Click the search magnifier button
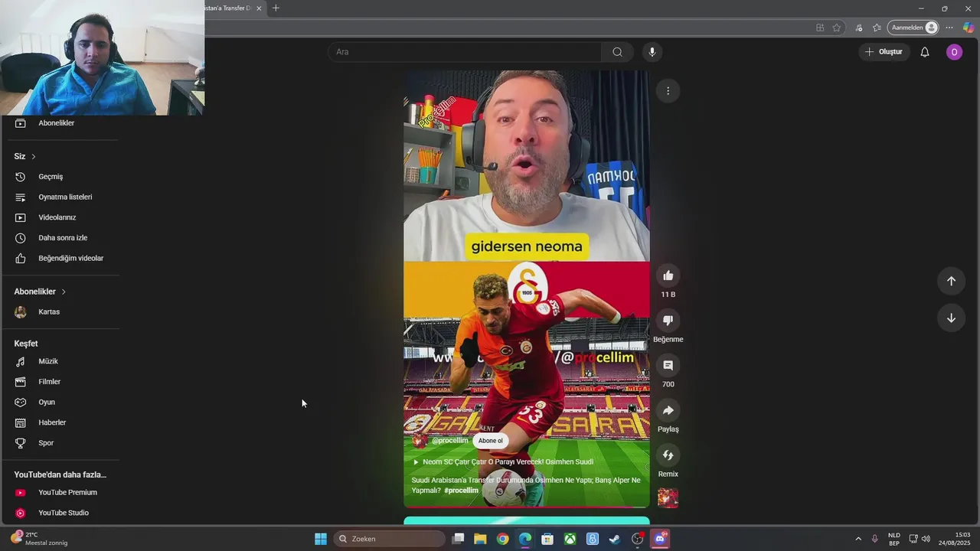This screenshot has width=980, height=551. pos(617,52)
